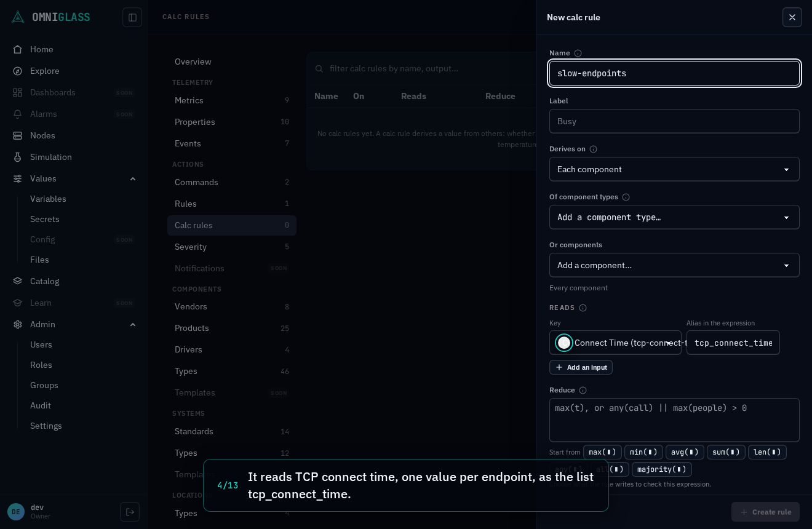Open the Simulation flask icon
This screenshot has height=529, width=812.
18,157
